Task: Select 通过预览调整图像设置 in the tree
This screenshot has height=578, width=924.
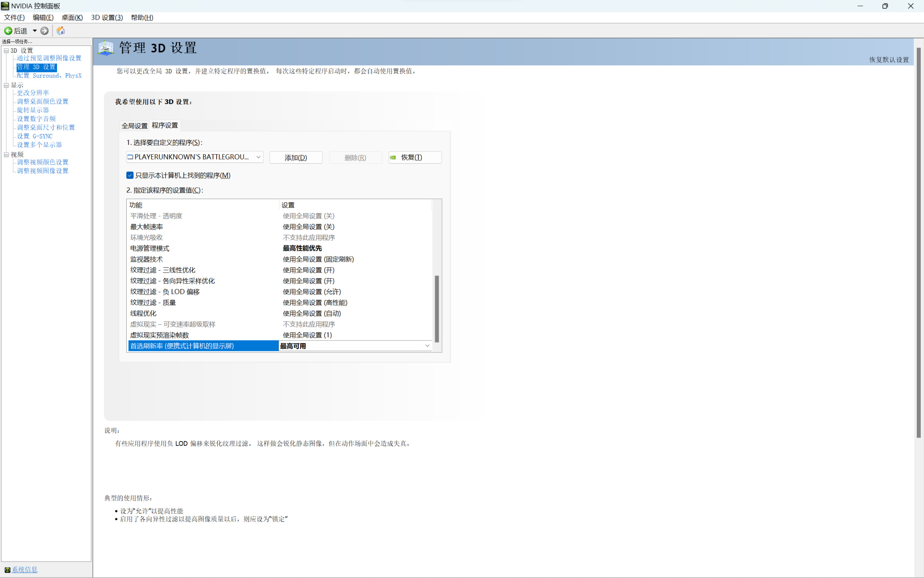Action: (x=49, y=58)
